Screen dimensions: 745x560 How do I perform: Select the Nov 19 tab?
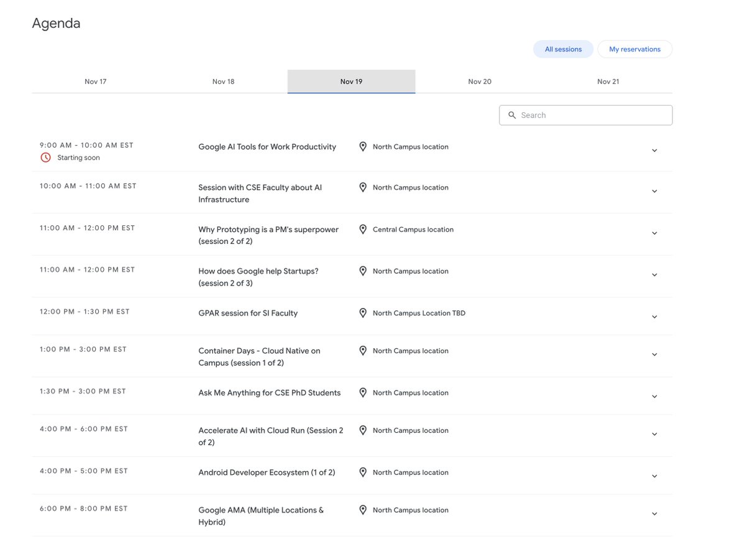(351, 81)
